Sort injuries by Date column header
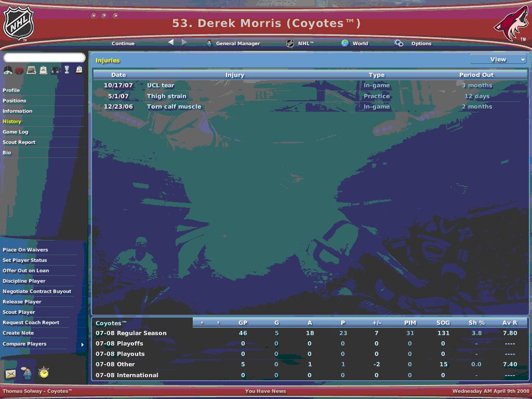The image size is (532, 399). coord(118,75)
